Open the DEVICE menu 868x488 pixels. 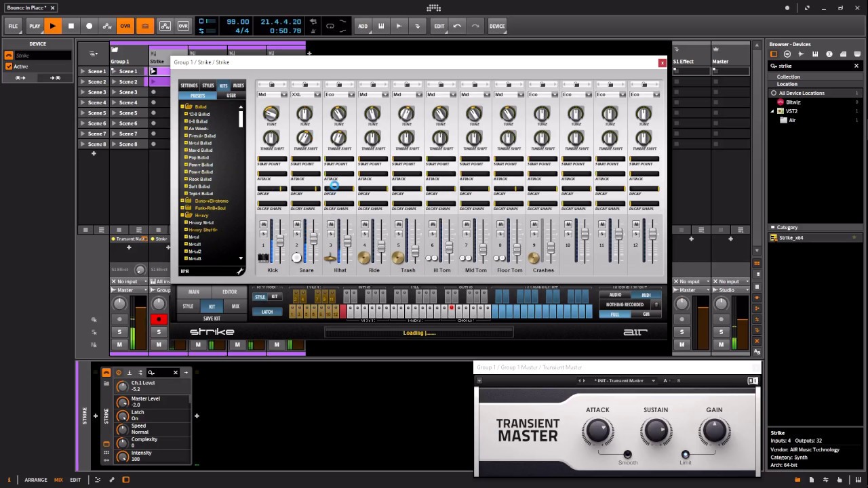coord(497,26)
